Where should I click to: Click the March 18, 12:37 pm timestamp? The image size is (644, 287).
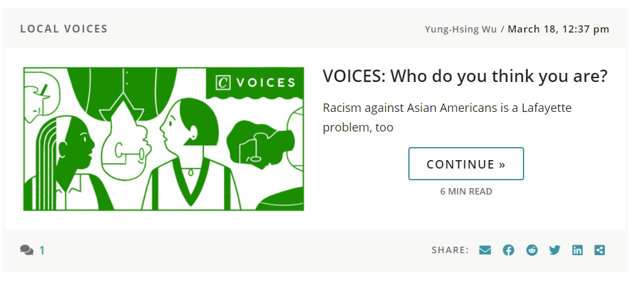559,29
